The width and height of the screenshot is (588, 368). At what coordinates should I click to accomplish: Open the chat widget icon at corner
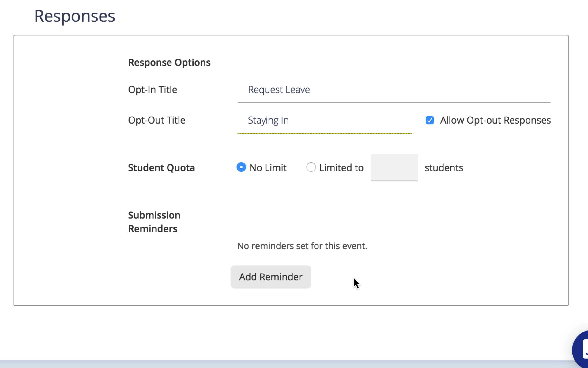coord(581,349)
